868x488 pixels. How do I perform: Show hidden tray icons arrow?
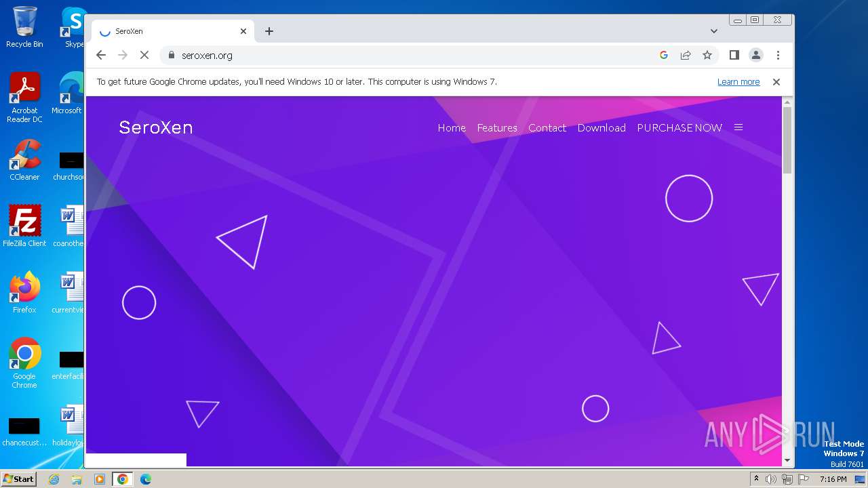point(757,479)
